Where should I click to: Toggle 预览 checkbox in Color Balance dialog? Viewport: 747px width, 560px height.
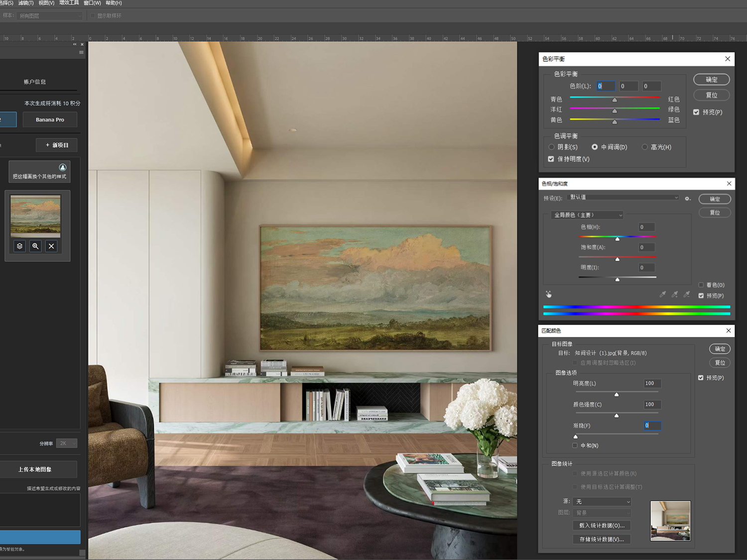(696, 112)
